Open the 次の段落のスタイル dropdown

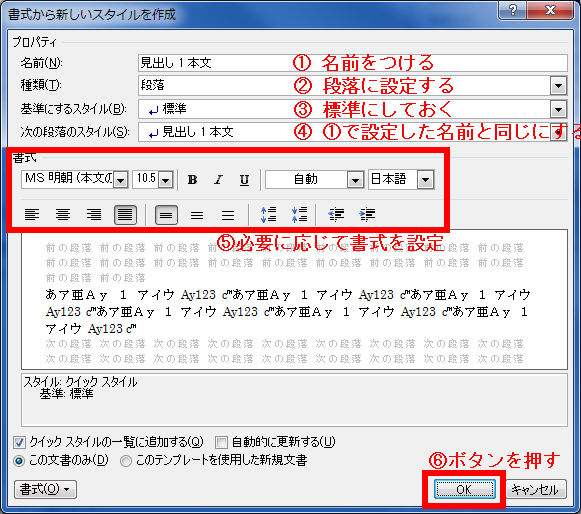click(558, 132)
